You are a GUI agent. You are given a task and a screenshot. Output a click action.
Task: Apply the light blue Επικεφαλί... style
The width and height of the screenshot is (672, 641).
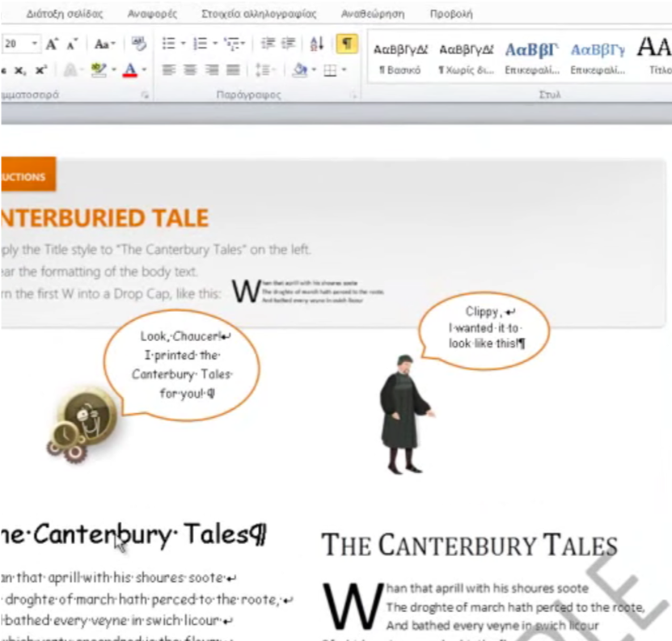point(598,58)
